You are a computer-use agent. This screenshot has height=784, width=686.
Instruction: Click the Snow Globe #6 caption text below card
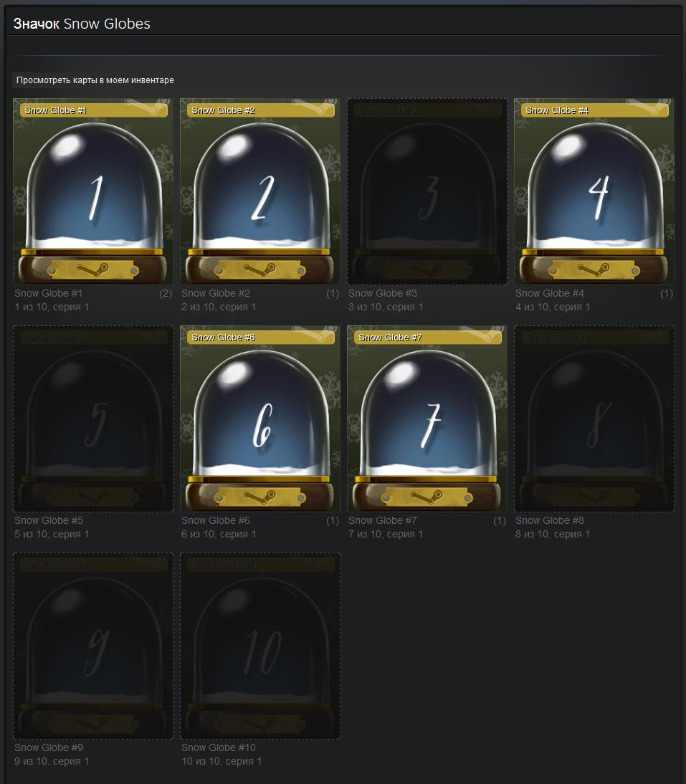coord(216,520)
